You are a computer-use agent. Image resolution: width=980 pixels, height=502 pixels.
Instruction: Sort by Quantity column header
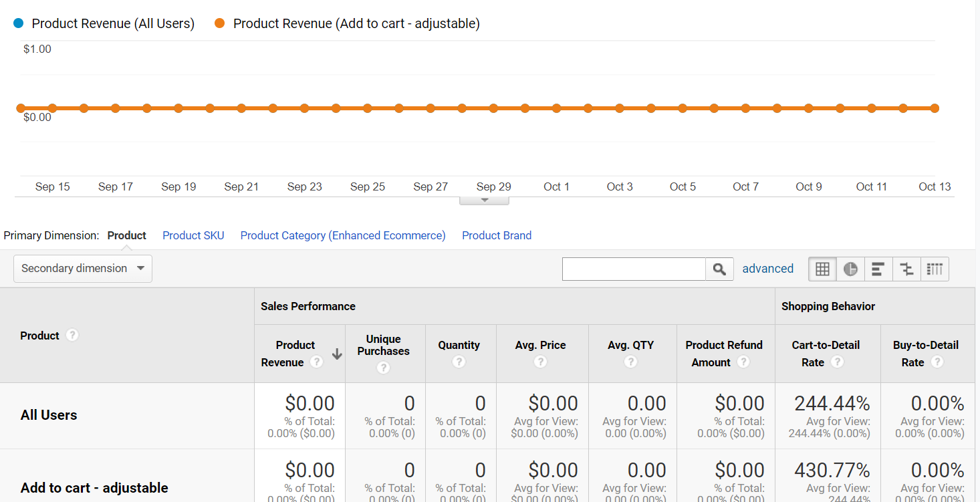tap(459, 345)
